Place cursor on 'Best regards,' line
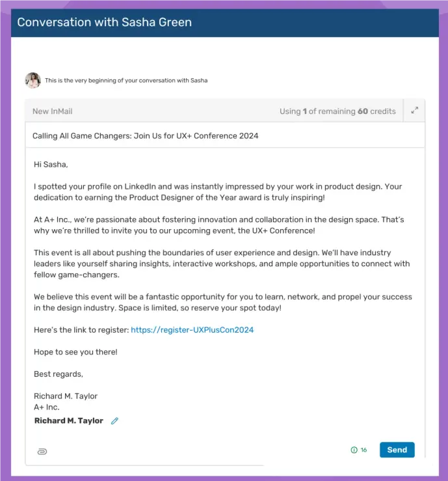 59,374
